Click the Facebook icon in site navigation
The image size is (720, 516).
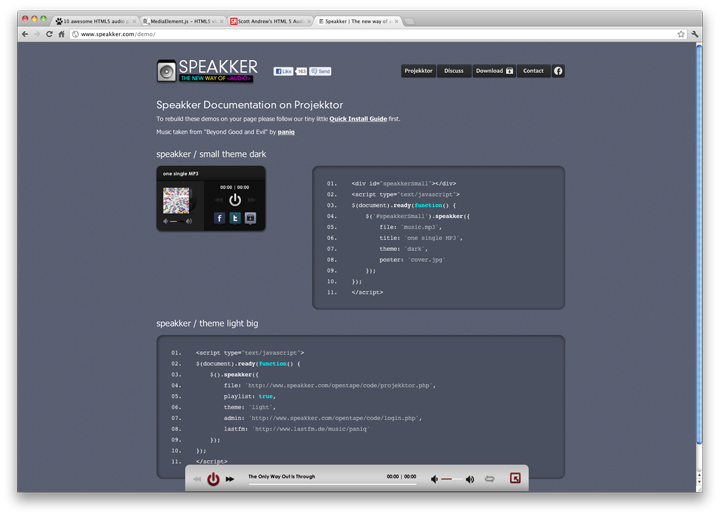coord(558,71)
